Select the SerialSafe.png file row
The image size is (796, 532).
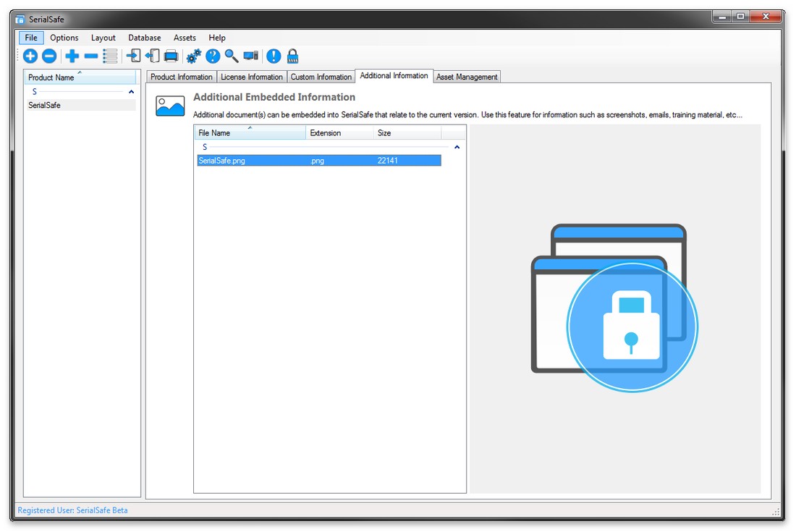pyautogui.click(x=319, y=161)
